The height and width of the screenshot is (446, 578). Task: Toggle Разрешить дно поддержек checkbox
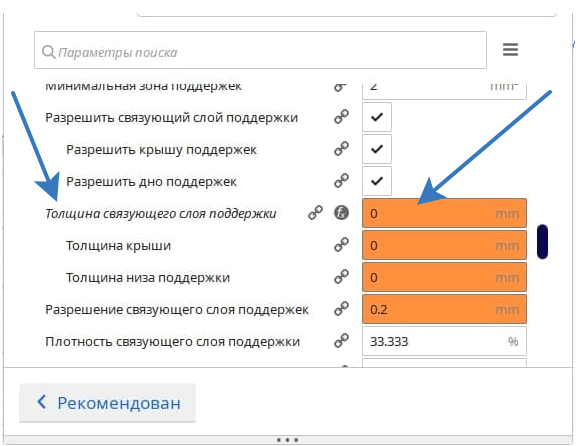pos(377,181)
